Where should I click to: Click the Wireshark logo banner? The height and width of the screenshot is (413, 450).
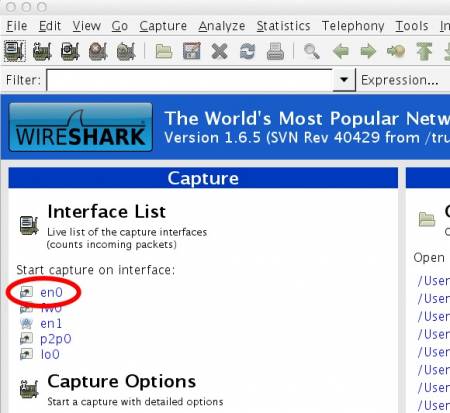(x=81, y=127)
